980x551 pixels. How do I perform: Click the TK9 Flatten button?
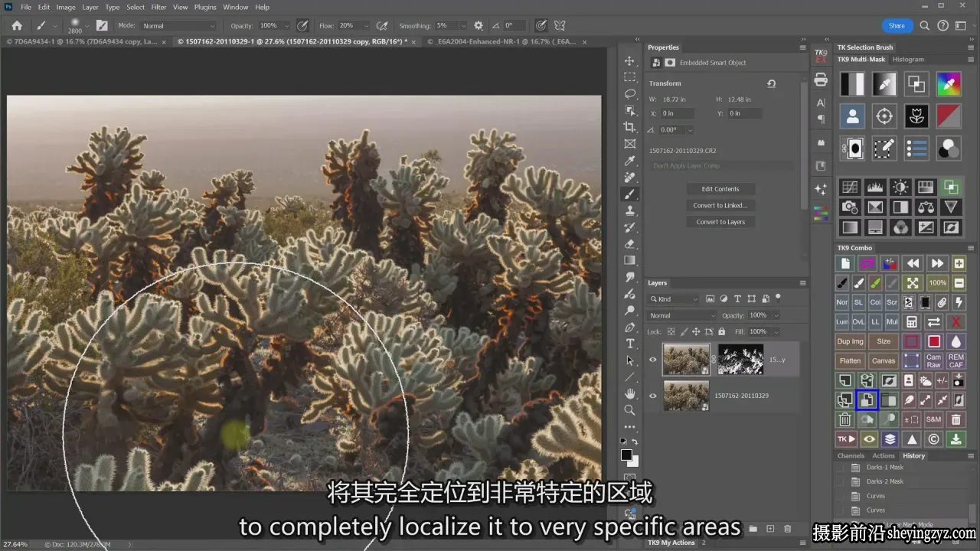click(850, 360)
